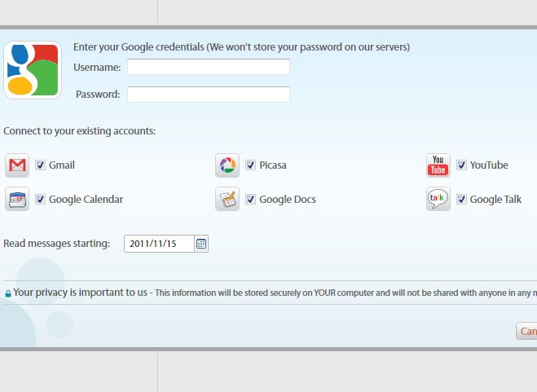Click the YouTube icon

tap(438, 165)
